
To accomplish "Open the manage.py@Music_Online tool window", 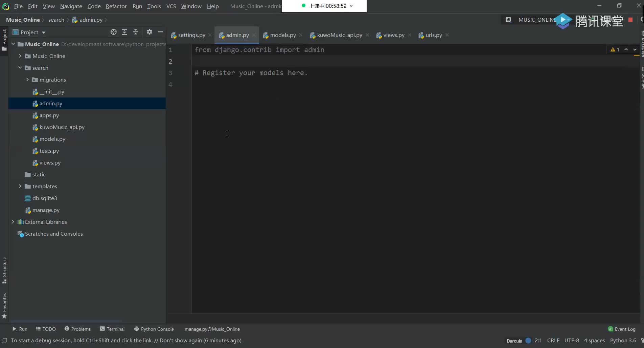I will coord(212,329).
